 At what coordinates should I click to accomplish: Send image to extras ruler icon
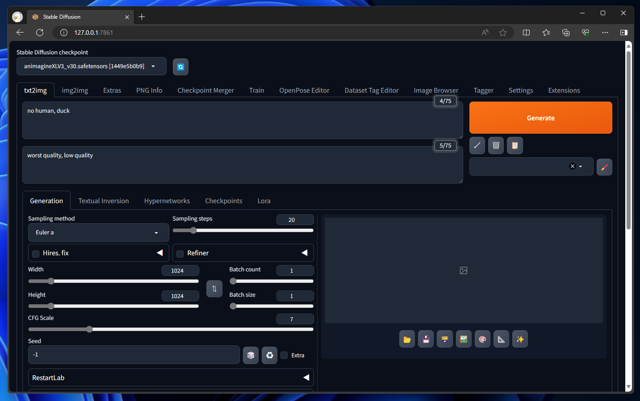coord(501,339)
